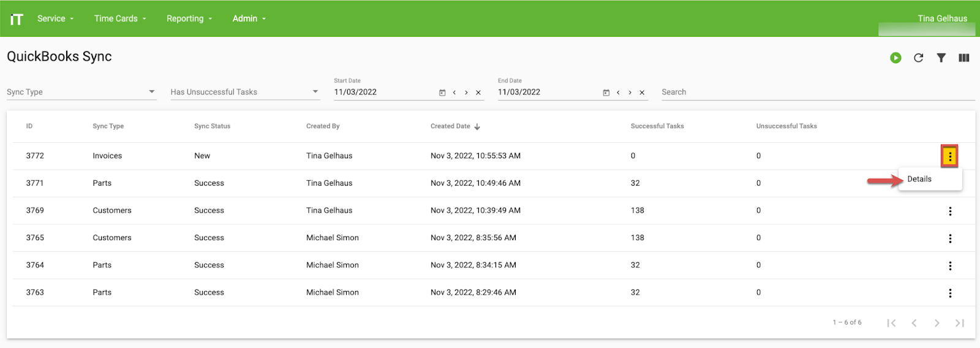
Task: Sort by the ID column header
Action: 29,126
